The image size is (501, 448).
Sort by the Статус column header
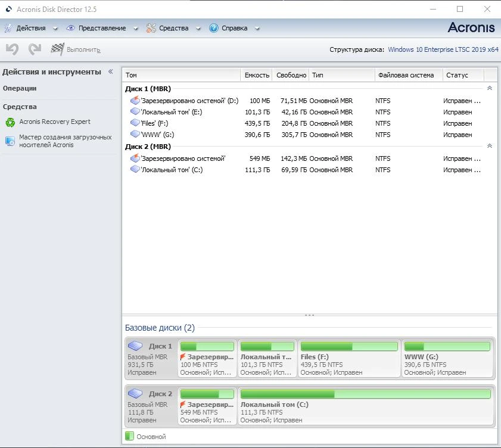[x=463, y=75]
